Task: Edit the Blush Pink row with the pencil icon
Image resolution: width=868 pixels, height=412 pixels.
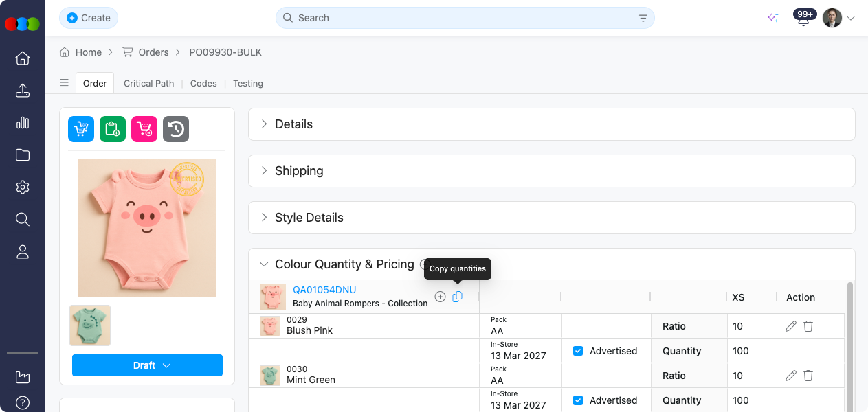Action: [x=790, y=326]
